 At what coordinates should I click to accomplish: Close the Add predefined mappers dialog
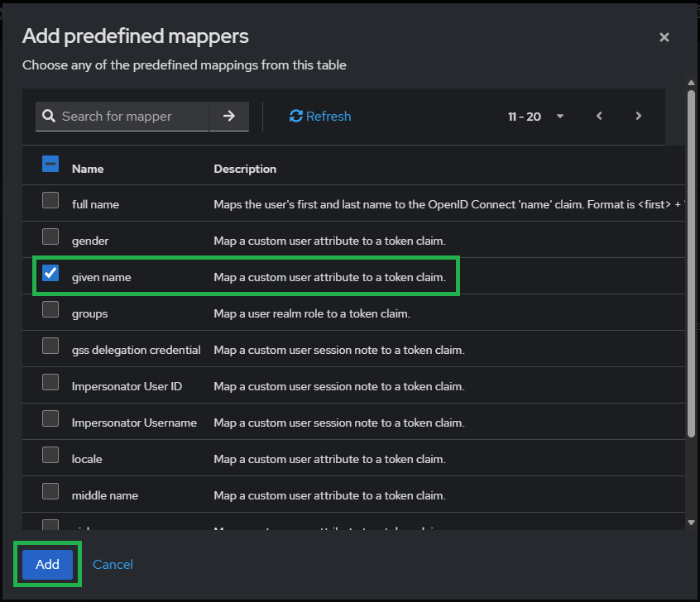[x=664, y=37]
